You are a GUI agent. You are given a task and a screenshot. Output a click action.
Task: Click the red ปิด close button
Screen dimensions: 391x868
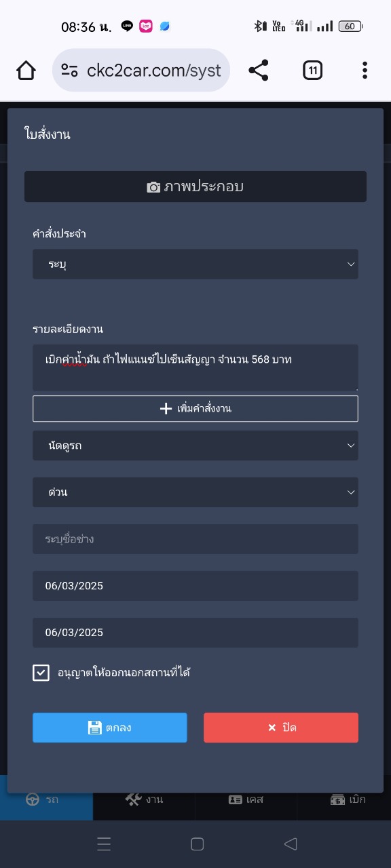[281, 728]
